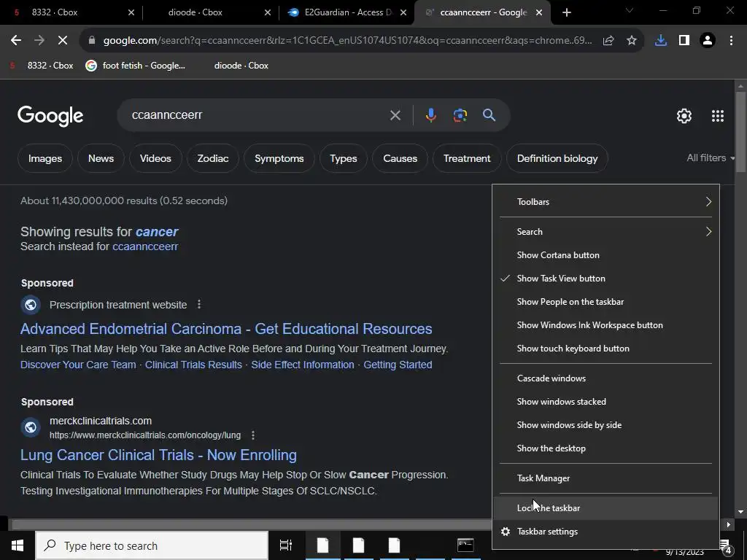The width and height of the screenshot is (747, 560).
Task: Open Clinical Trials Results sitelink
Action: coord(193,365)
